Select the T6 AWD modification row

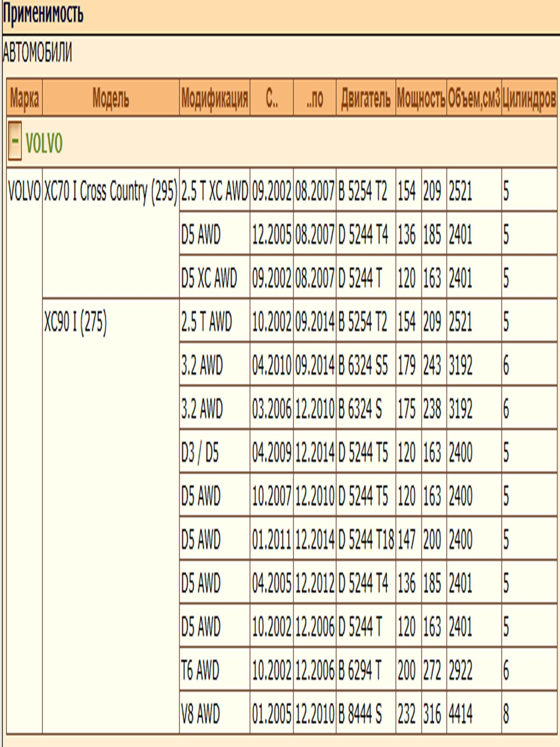(x=200, y=670)
